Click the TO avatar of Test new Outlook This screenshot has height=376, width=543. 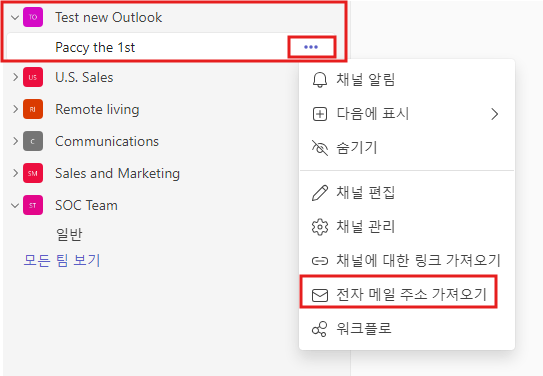click(x=33, y=17)
